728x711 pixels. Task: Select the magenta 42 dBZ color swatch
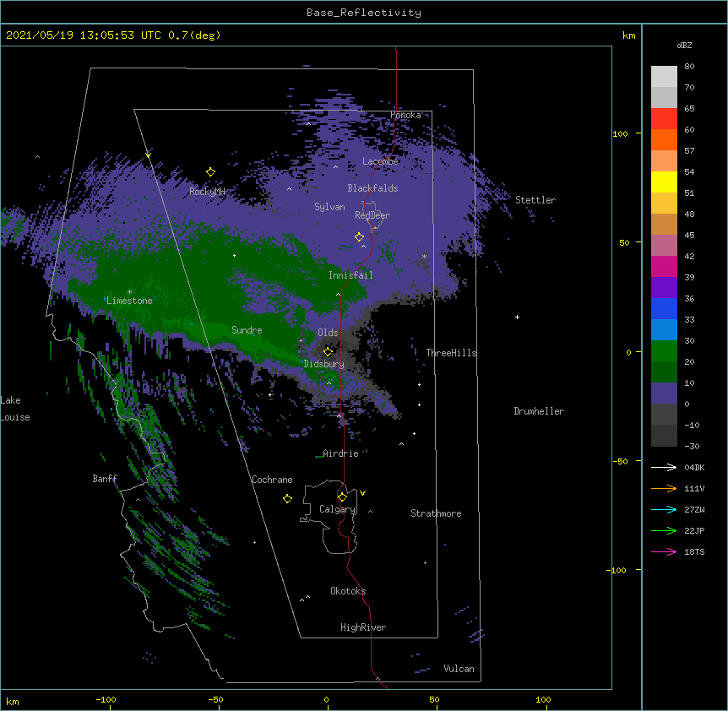tap(664, 266)
